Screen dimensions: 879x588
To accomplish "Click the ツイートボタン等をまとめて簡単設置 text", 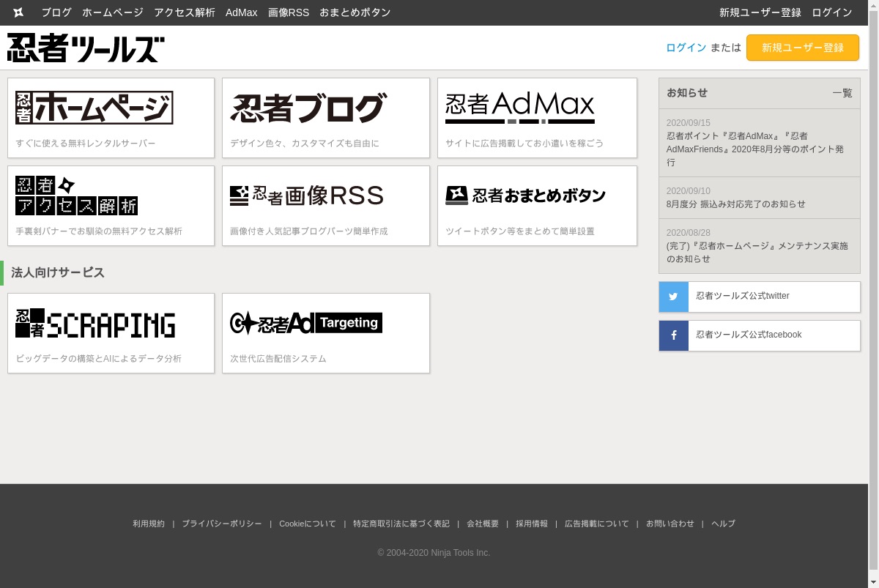I will tap(520, 231).
